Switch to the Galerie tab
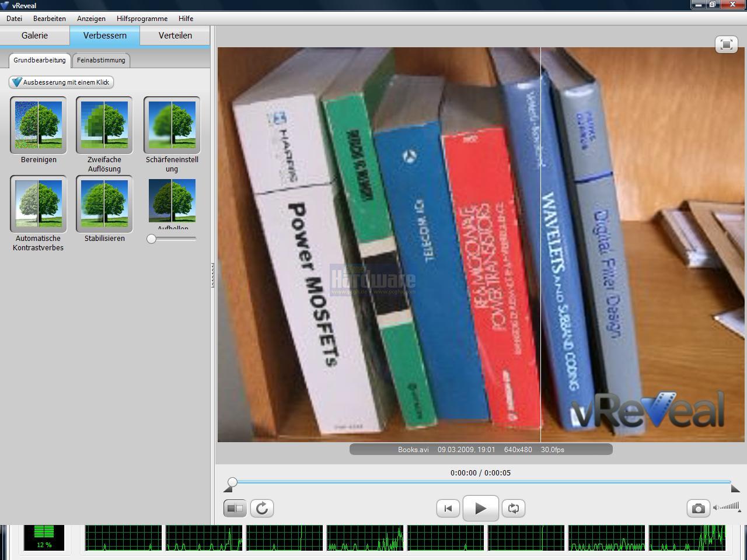 click(x=34, y=36)
